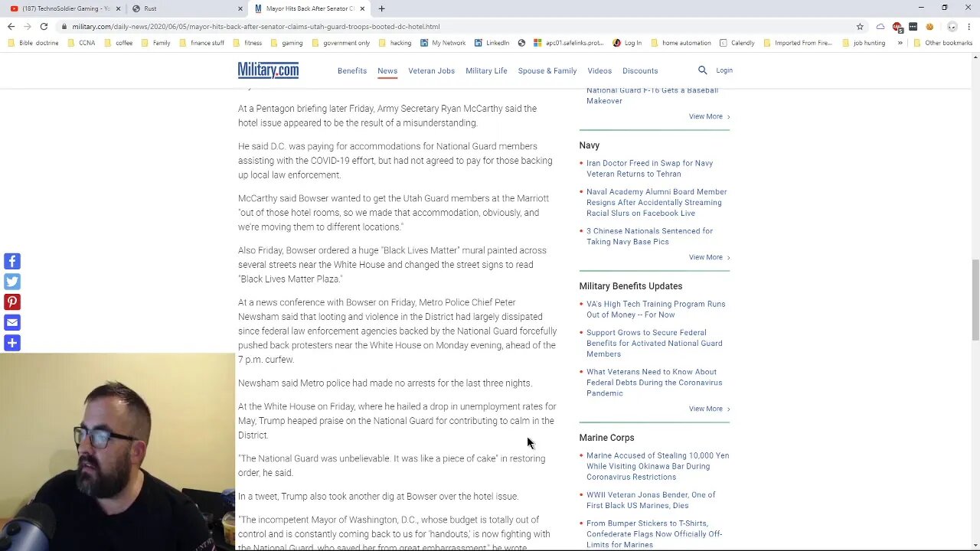Image resolution: width=980 pixels, height=551 pixels.
Task: Expand the coffee bookmark folder
Action: coord(118,43)
